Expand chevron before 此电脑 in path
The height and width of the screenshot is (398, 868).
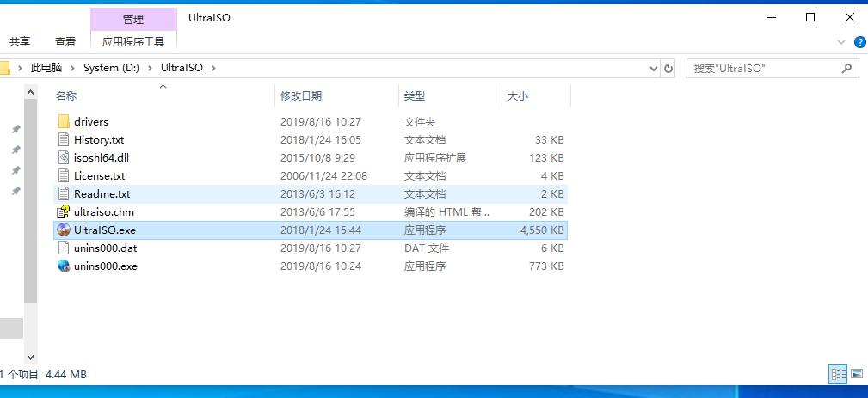coord(20,68)
